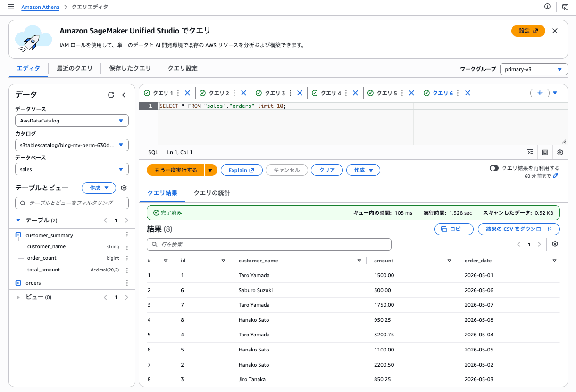Open the クエリの統計 tab
The height and width of the screenshot is (392, 576).
(x=212, y=193)
